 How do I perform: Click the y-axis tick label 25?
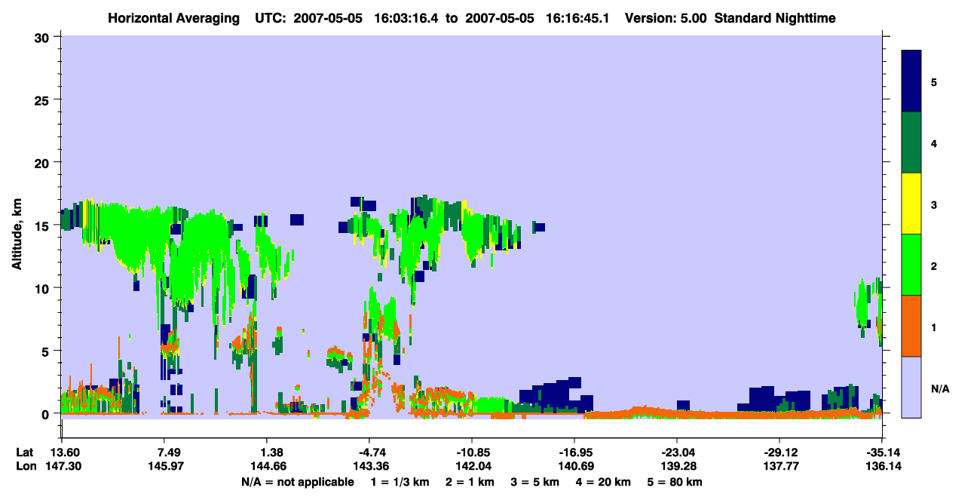pyautogui.click(x=44, y=100)
